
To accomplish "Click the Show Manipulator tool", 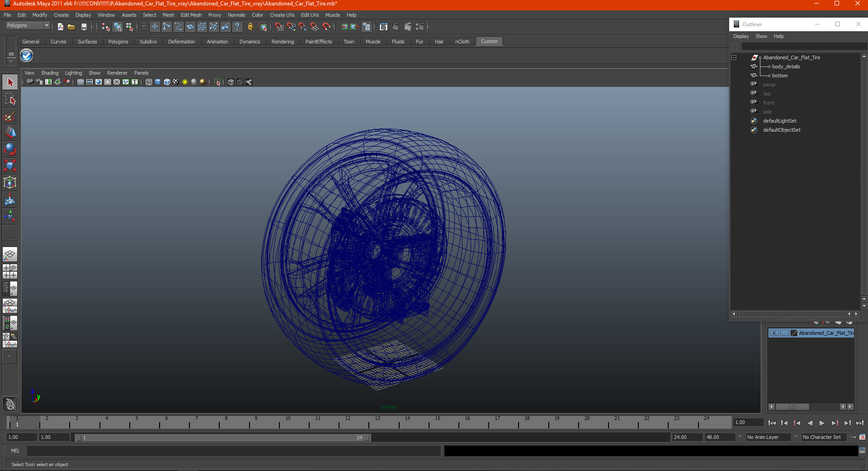I will (10, 216).
